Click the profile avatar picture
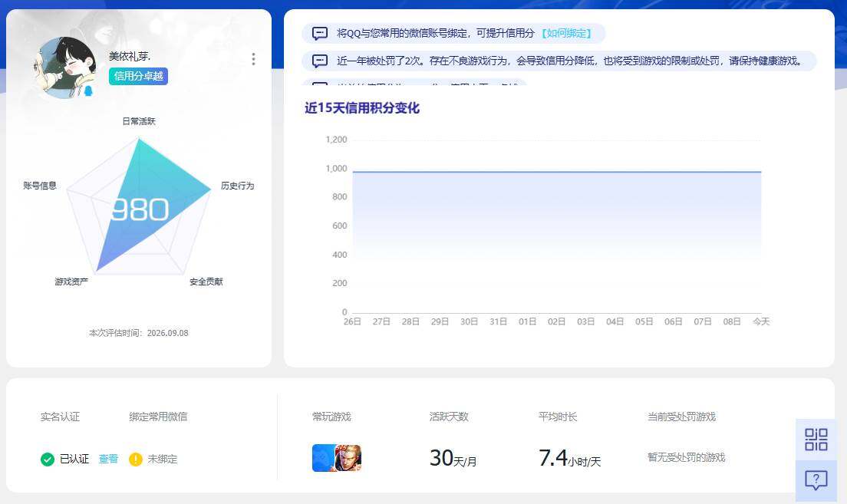847x504 pixels. click(65, 68)
